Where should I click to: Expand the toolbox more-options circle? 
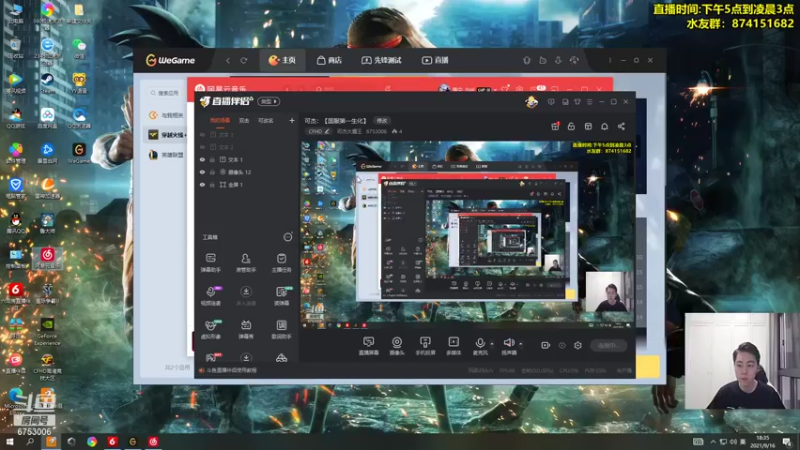[288, 237]
